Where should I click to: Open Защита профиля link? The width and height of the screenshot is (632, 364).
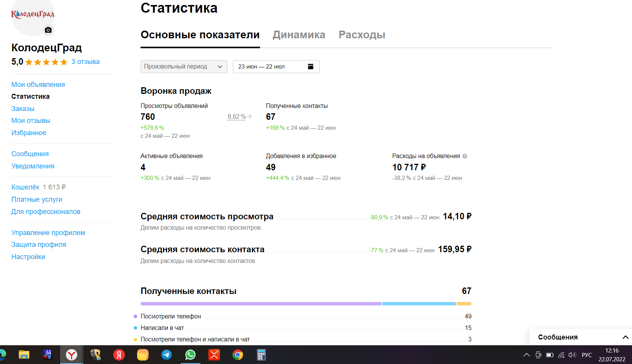coord(39,245)
